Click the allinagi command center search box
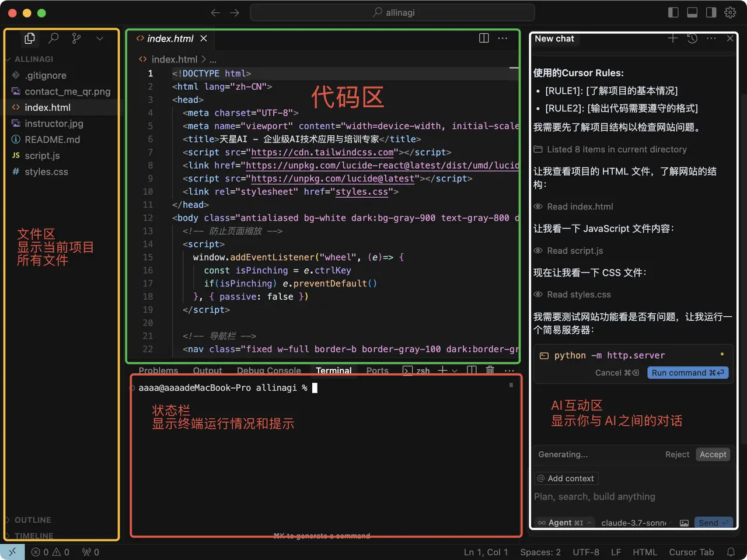The height and width of the screenshot is (560, 747). pyautogui.click(x=392, y=12)
